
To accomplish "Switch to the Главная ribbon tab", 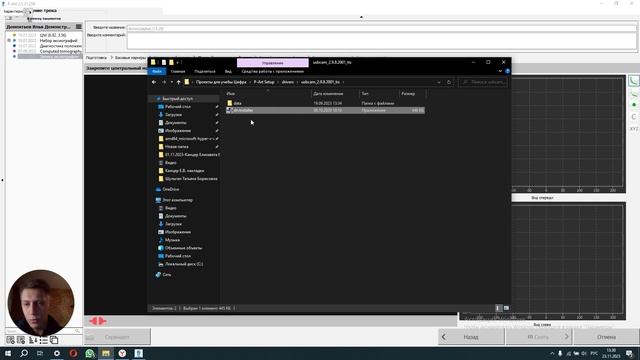I will coord(178,71).
